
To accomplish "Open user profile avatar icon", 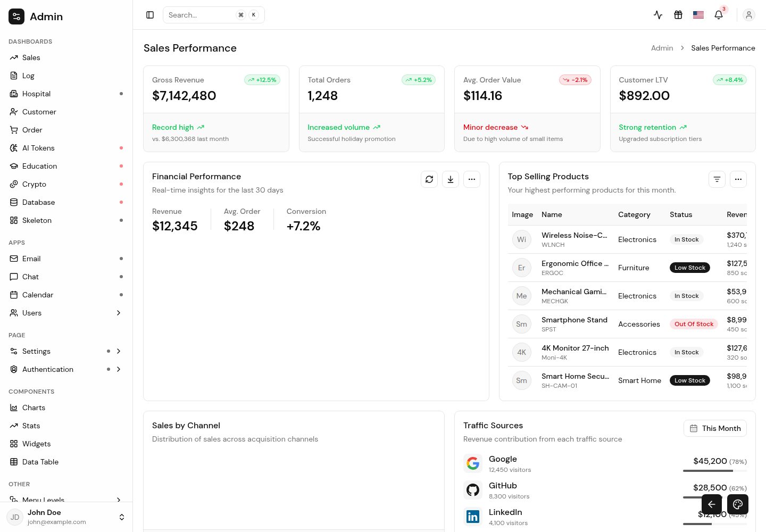I will [x=749, y=15].
